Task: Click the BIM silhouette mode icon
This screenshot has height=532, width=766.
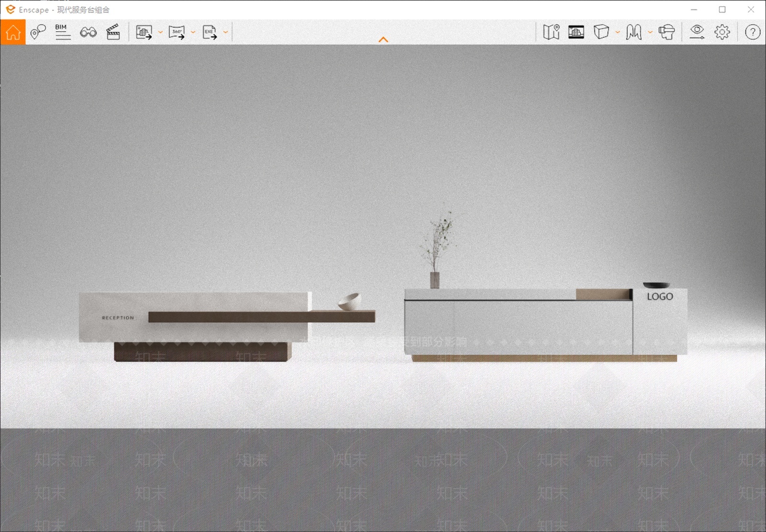Action: [634, 32]
